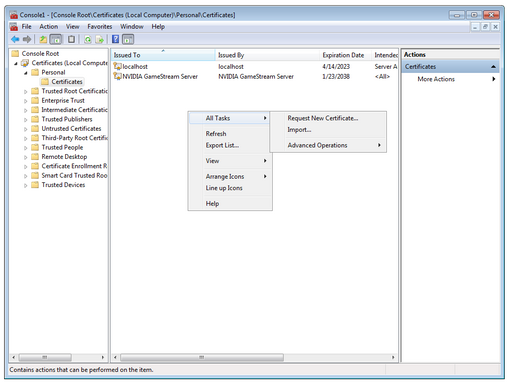Image resolution: width=512 pixels, height=387 pixels.
Task: Expand the Trusted People node
Action: pyautogui.click(x=26, y=147)
